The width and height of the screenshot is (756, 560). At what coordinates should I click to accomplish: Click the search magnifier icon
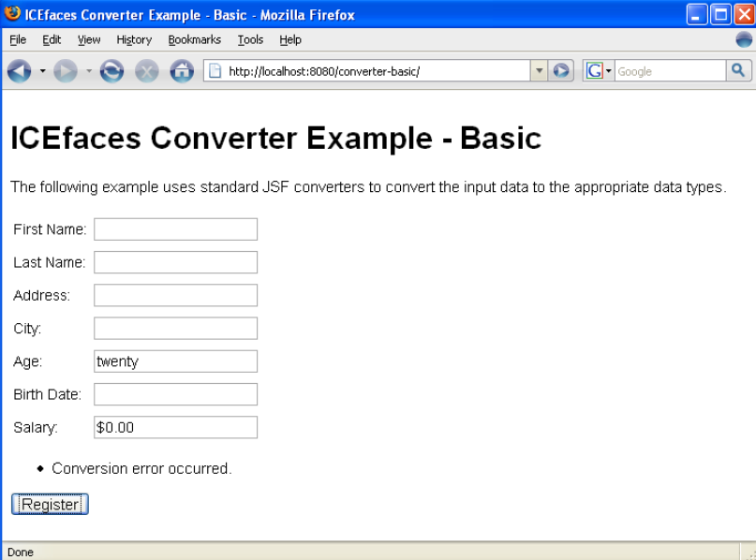click(739, 71)
